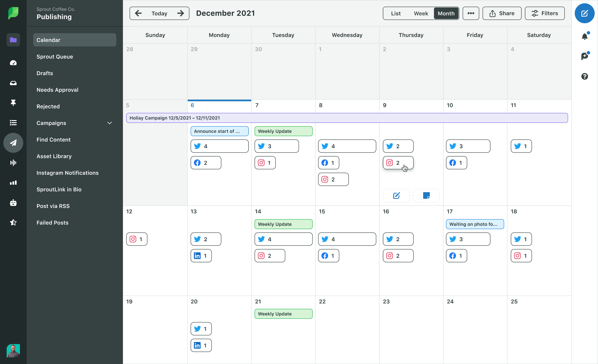Open the tasks checklist icon
This screenshot has width=598, height=364.
tap(12, 123)
